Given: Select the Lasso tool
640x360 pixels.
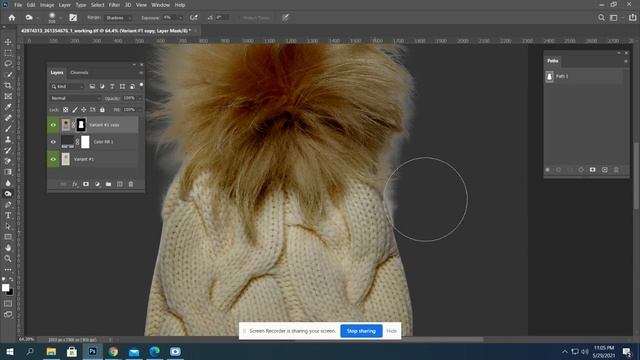Looking at the screenshot, I should (x=8, y=64).
